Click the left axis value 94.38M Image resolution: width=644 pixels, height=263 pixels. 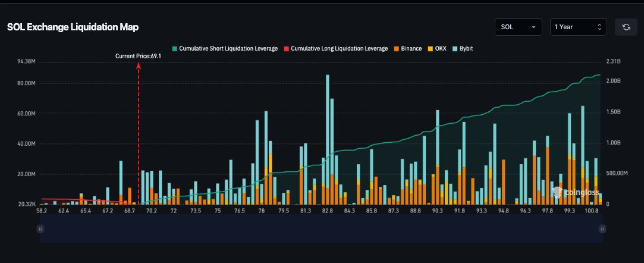27,62
